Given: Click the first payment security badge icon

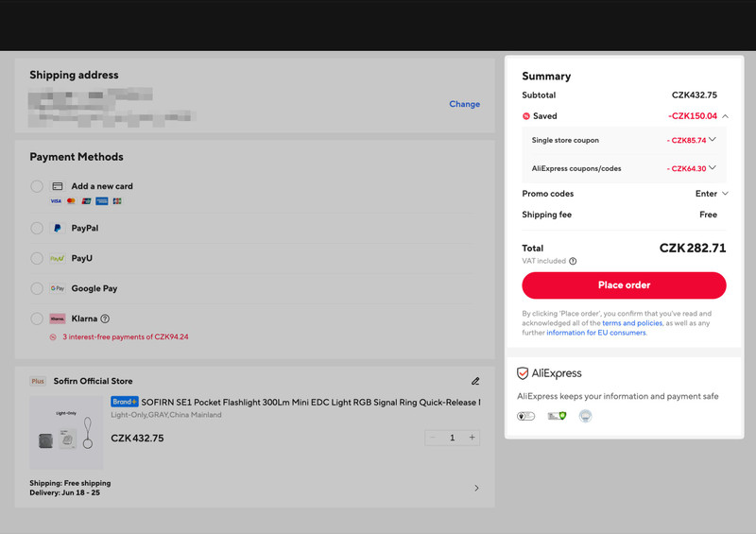Looking at the screenshot, I should (x=526, y=416).
